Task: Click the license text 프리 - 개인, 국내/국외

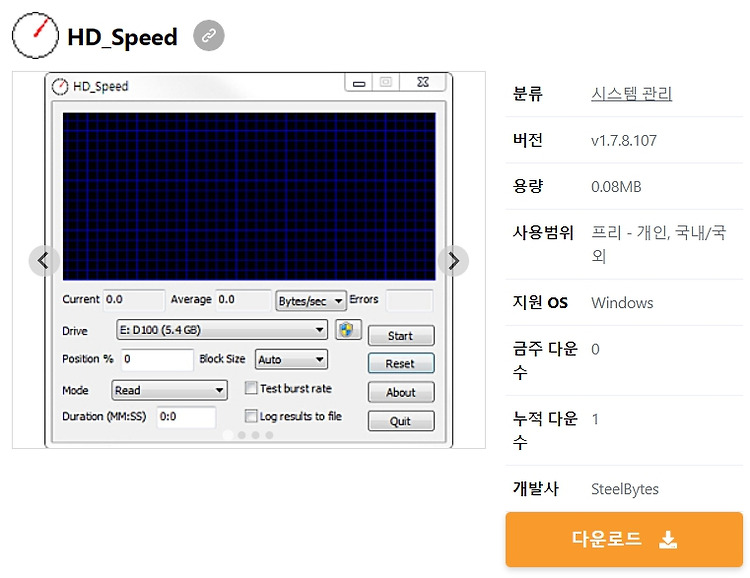Action: (x=659, y=245)
